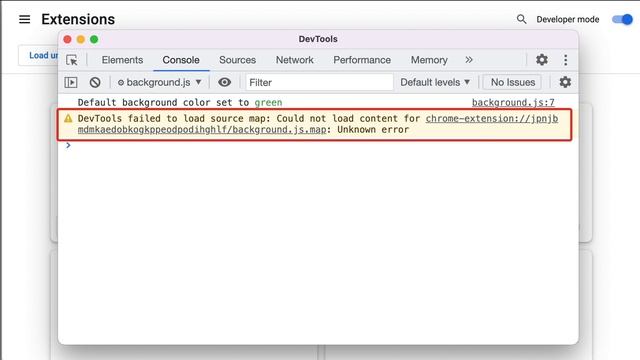Clear the console output
The height and width of the screenshot is (360, 640).
click(95, 82)
